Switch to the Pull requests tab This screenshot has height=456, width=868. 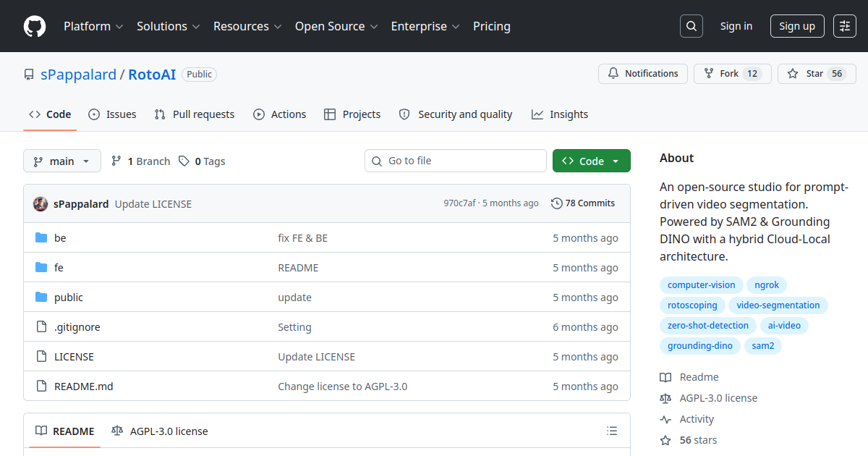195,114
